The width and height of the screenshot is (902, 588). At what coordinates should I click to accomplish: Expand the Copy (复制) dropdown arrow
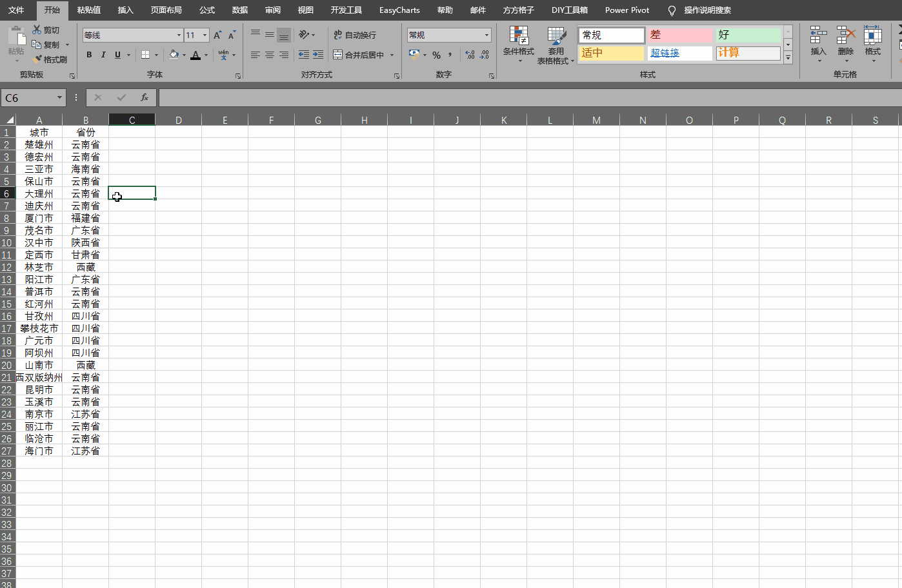[67, 44]
